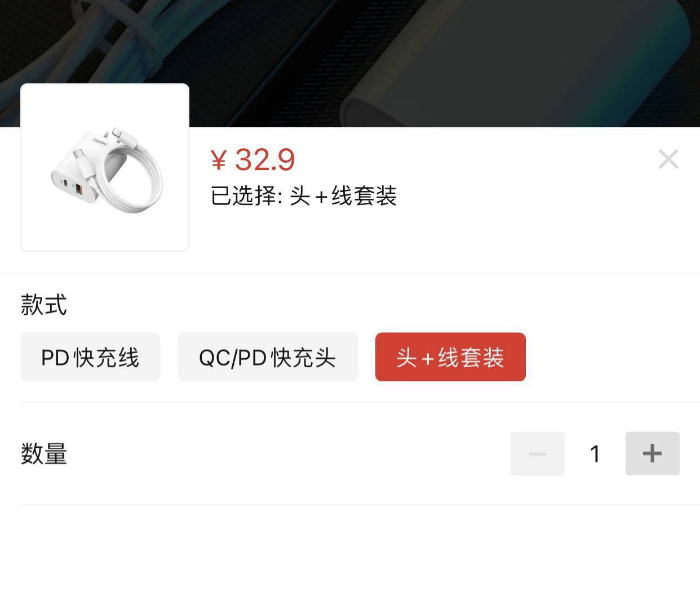Decrease quantity with the minus button
Screen dimensions: 700x597
click(x=537, y=453)
